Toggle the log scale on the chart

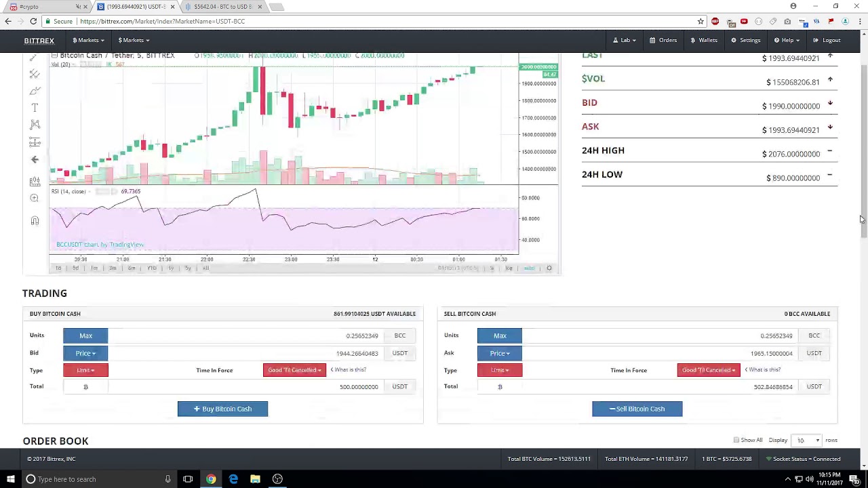point(509,268)
